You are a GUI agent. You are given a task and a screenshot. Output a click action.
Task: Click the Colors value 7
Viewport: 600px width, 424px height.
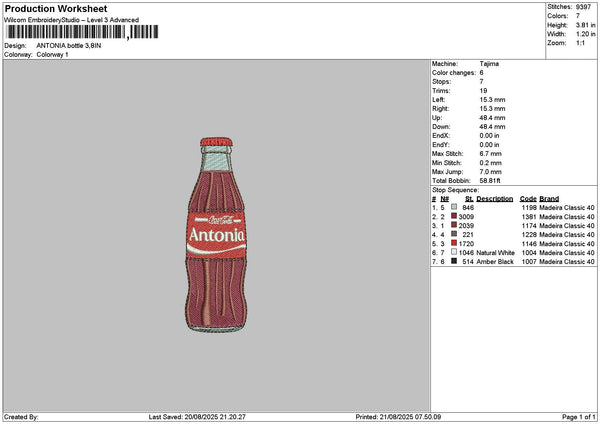tap(578, 16)
